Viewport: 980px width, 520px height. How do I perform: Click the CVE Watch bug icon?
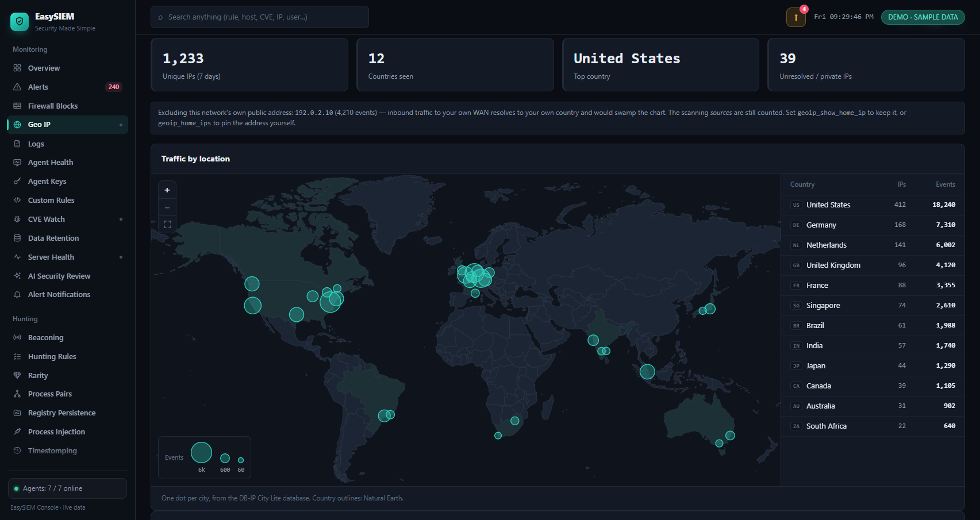pyautogui.click(x=17, y=219)
